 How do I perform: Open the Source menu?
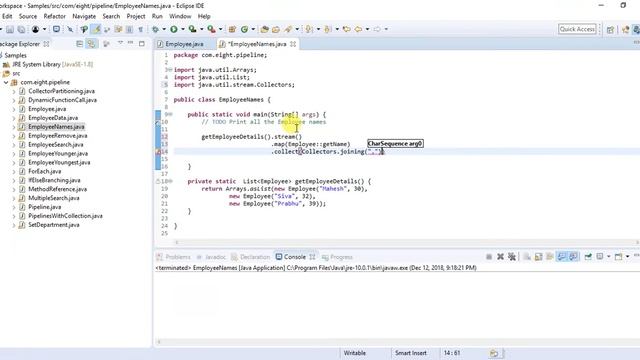click(28, 16)
